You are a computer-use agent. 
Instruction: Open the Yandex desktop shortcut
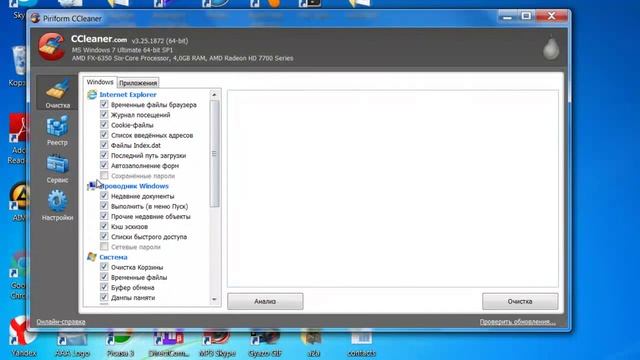[23, 336]
